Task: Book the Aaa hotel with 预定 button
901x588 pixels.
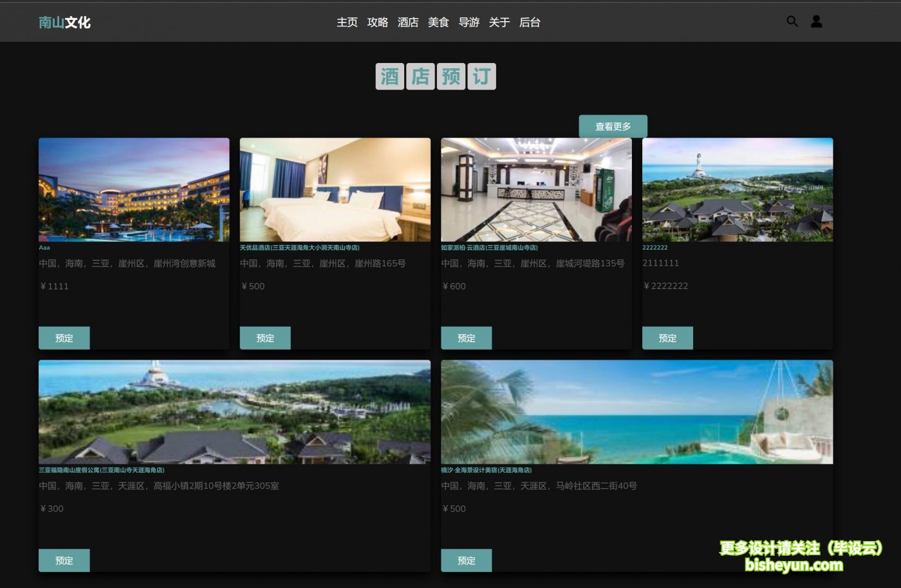Action: pos(64,338)
